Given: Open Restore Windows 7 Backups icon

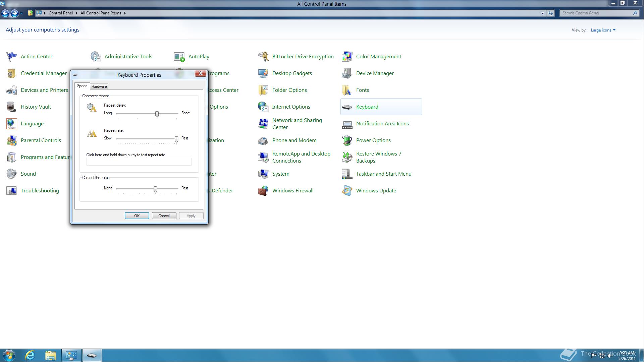Looking at the screenshot, I should coord(347,157).
